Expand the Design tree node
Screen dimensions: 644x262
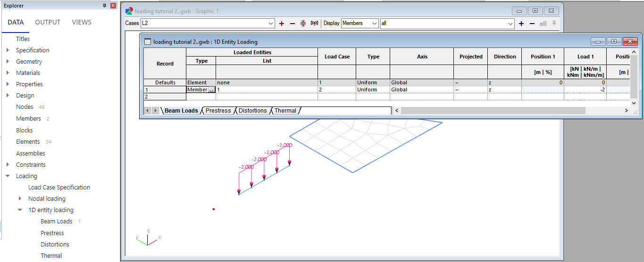point(8,95)
